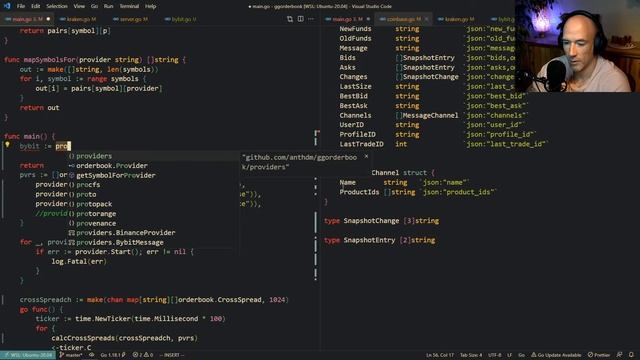Select 'protorange' autocomplete suggestion
640x360 pixels.
152,214
